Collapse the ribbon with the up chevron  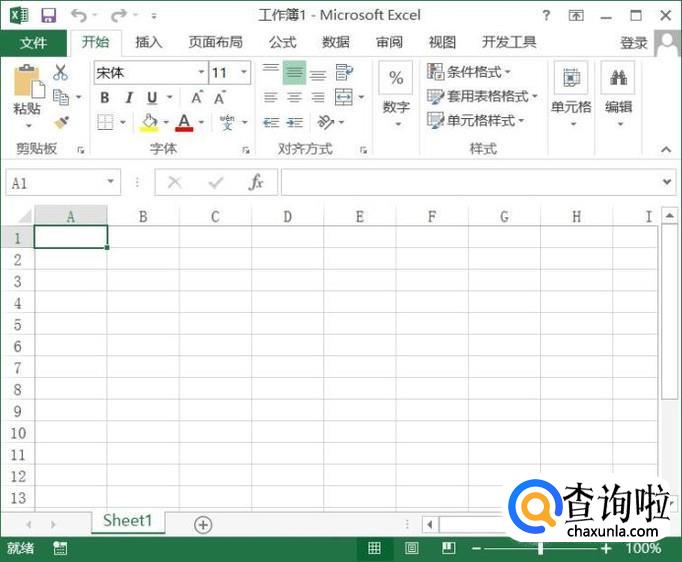tap(666, 149)
